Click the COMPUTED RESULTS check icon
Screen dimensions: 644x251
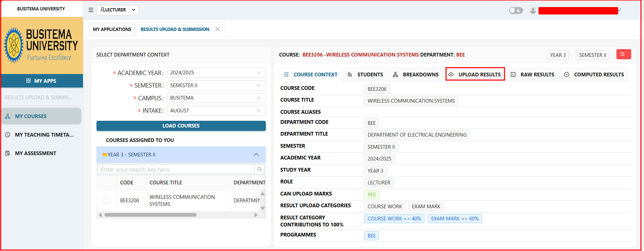point(567,74)
